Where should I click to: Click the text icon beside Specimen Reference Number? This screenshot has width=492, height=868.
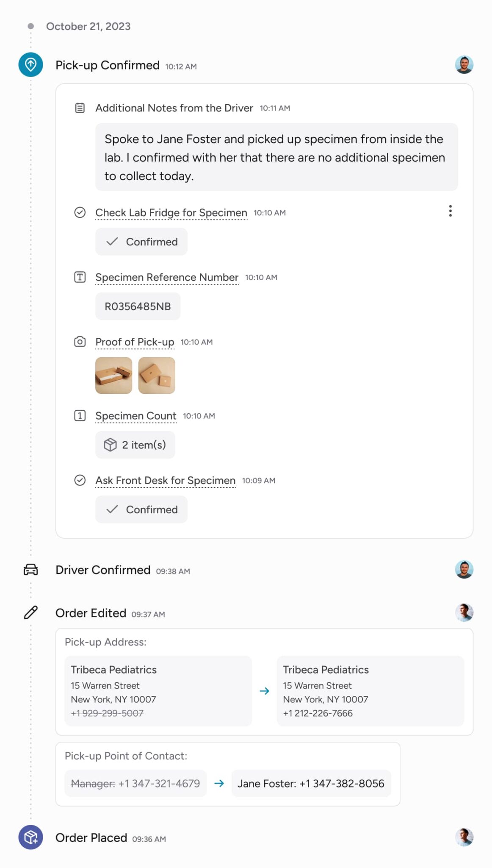[x=80, y=277]
